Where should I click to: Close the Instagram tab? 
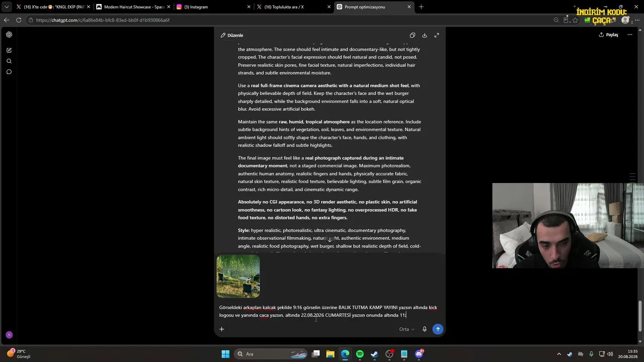(x=249, y=7)
